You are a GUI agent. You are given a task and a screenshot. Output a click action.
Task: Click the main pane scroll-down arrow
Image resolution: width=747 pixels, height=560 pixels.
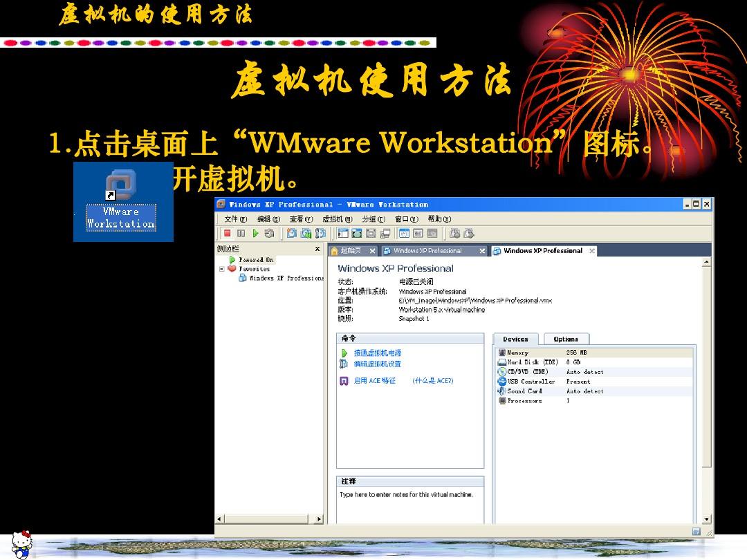(x=707, y=519)
